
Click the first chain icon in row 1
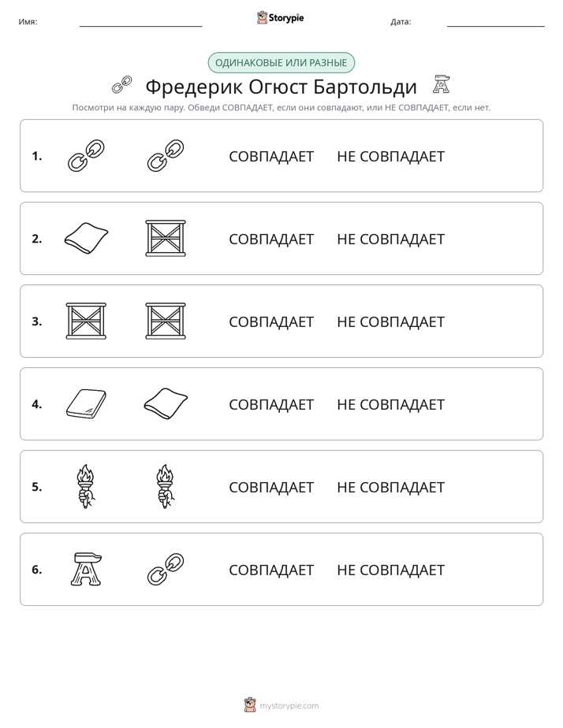[x=86, y=156]
